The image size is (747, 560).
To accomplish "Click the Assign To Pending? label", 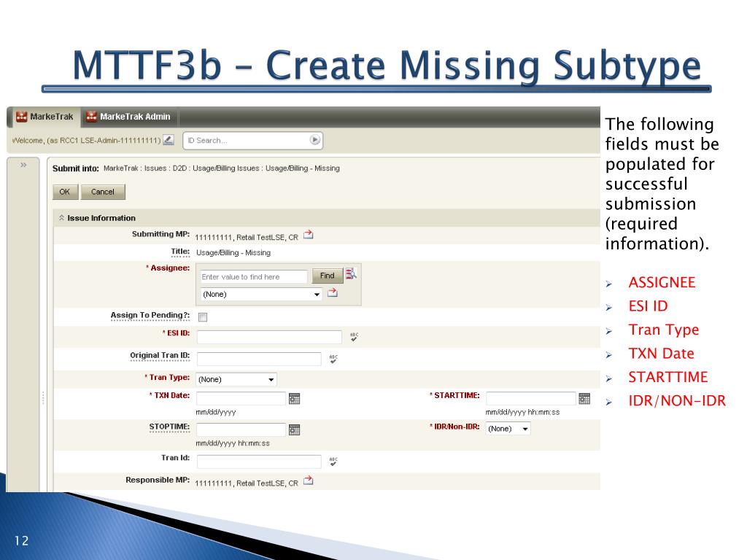I will pos(150,315).
